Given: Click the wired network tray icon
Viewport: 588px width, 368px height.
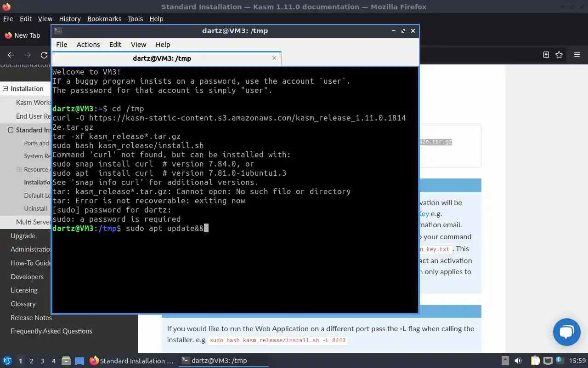Looking at the screenshot, I should pyautogui.click(x=548, y=361).
